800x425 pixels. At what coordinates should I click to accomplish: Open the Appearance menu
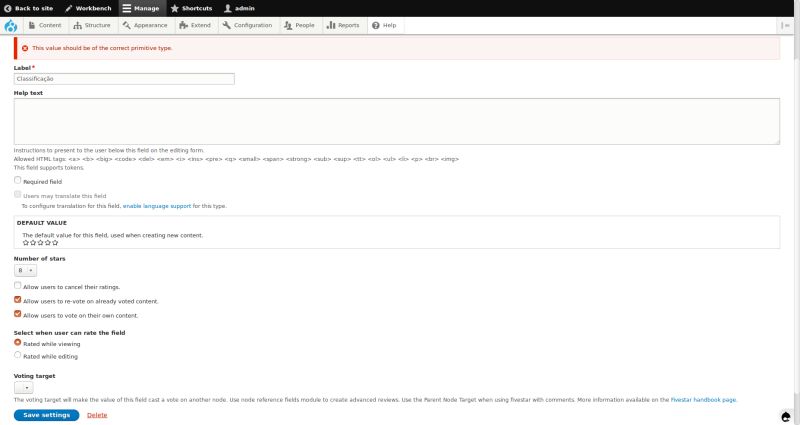145,25
